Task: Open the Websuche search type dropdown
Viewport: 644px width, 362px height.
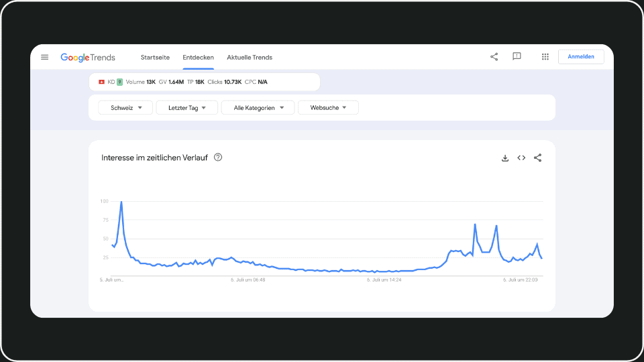Action: tap(328, 107)
